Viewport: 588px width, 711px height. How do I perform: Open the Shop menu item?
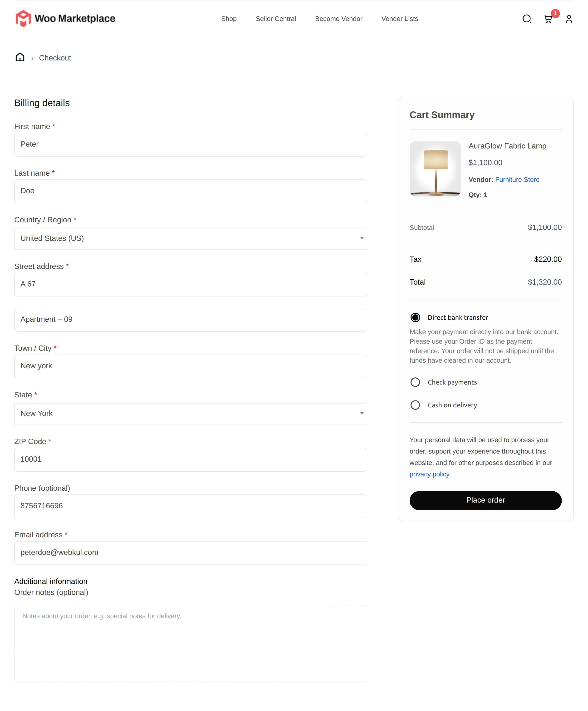point(229,19)
